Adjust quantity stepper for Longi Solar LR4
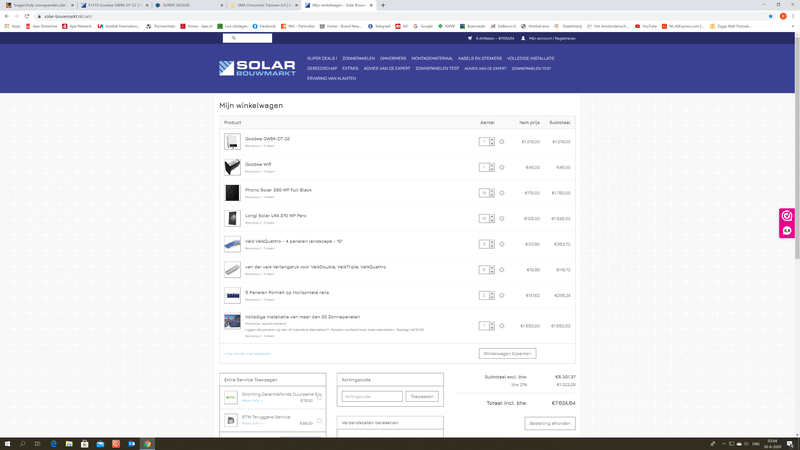Viewport: 800px width, 450px height. click(x=492, y=218)
